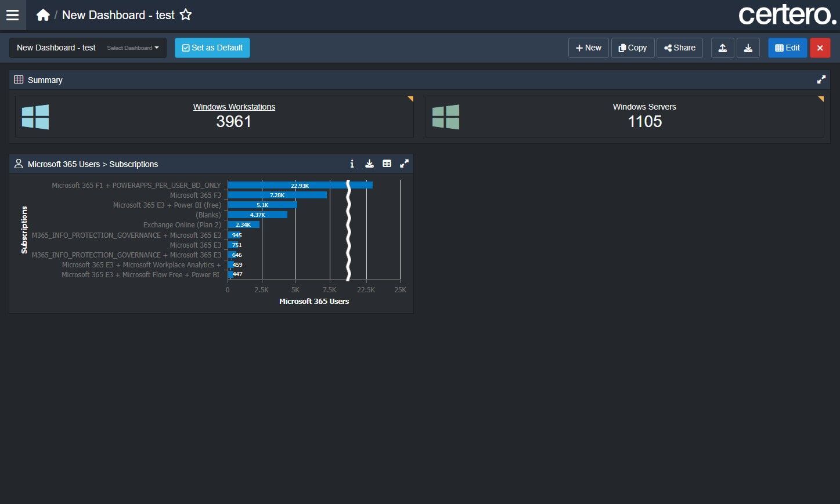Image resolution: width=840 pixels, height=504 pixels.
Task: Click the Set as Default button
Action: 212,48
